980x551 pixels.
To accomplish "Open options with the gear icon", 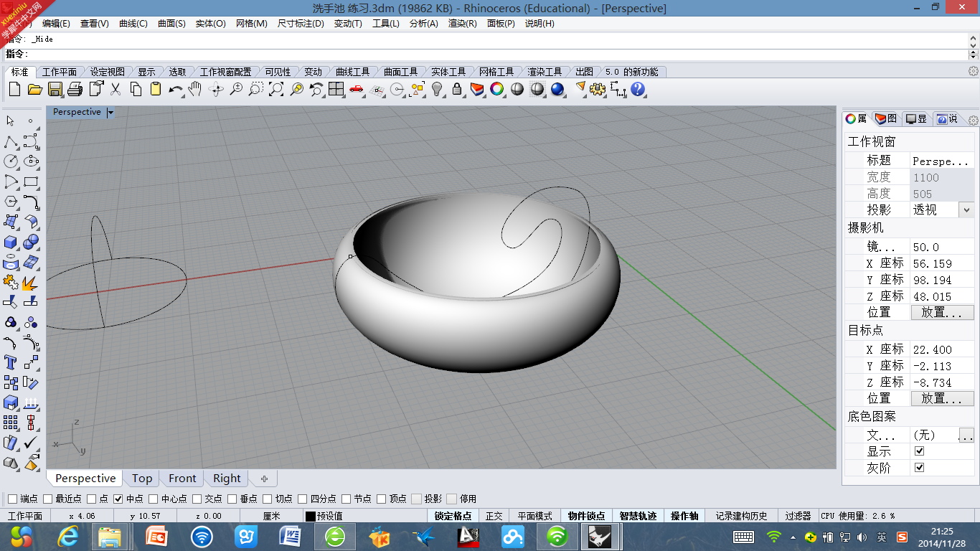I will coord(598,89).
